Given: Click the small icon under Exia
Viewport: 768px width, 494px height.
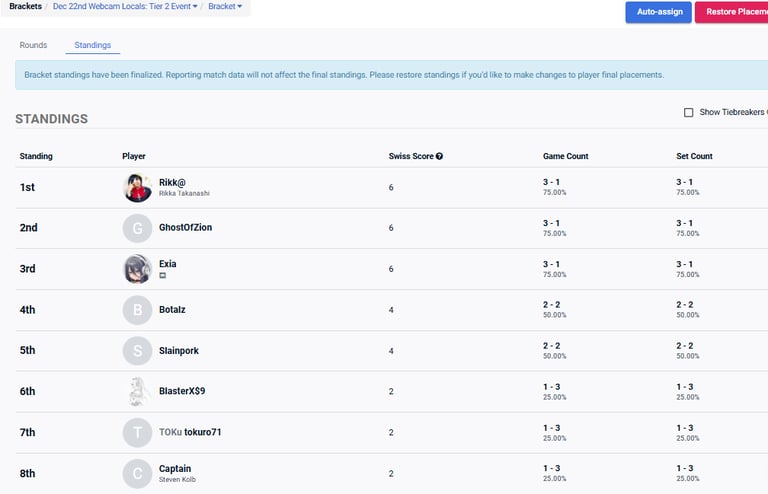Looking at the screenshot, I should point(163,275).
